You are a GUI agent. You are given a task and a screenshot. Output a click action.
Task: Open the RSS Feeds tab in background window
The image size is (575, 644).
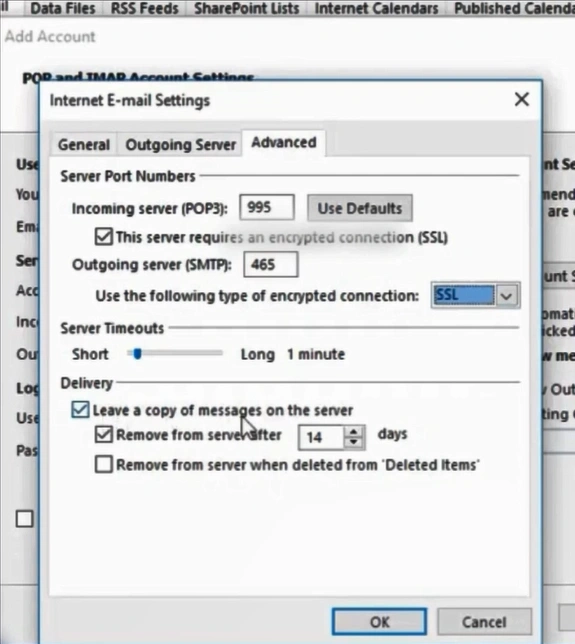pos(145,8)
